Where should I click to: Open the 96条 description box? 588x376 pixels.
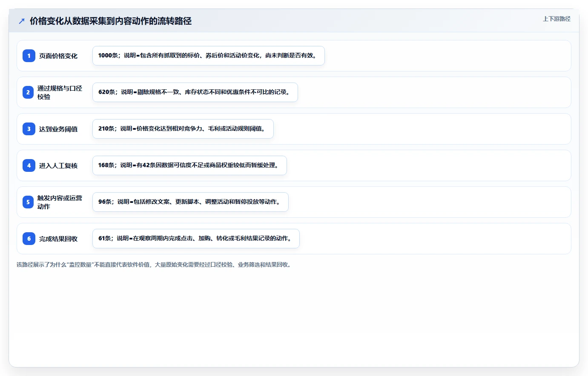(x=190, y=202)
